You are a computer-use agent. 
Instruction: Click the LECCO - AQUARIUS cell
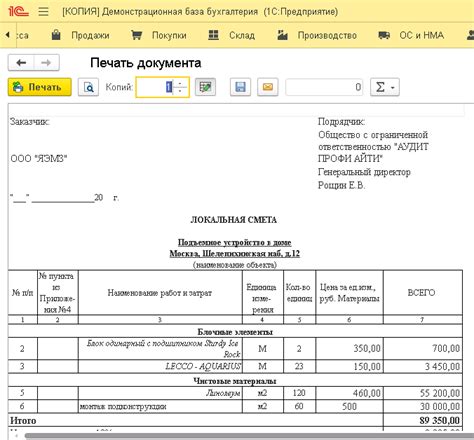click(x=160, y=366)
